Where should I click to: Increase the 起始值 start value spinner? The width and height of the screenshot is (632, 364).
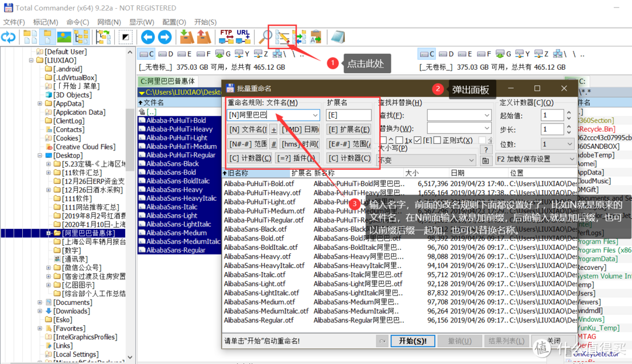coord(569,114)
